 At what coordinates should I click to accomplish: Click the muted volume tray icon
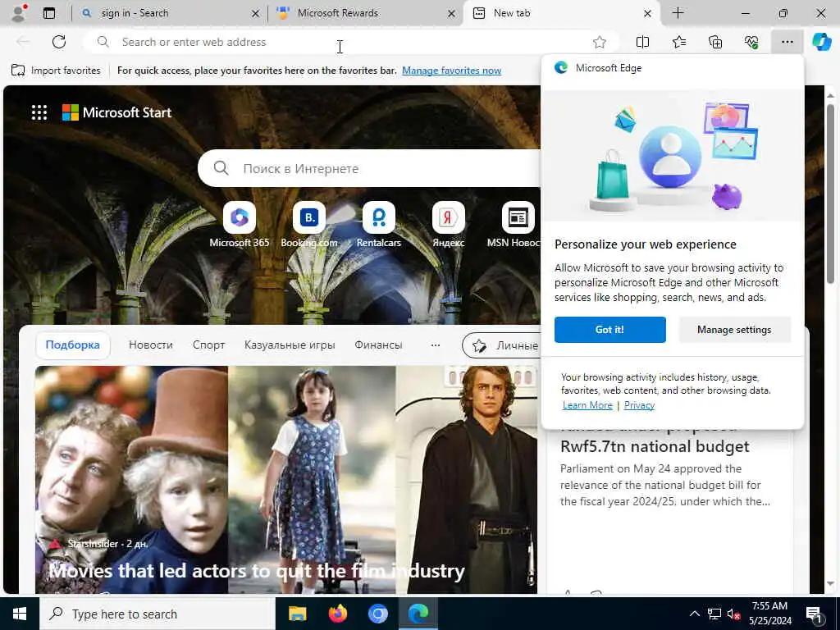point(733,614)
